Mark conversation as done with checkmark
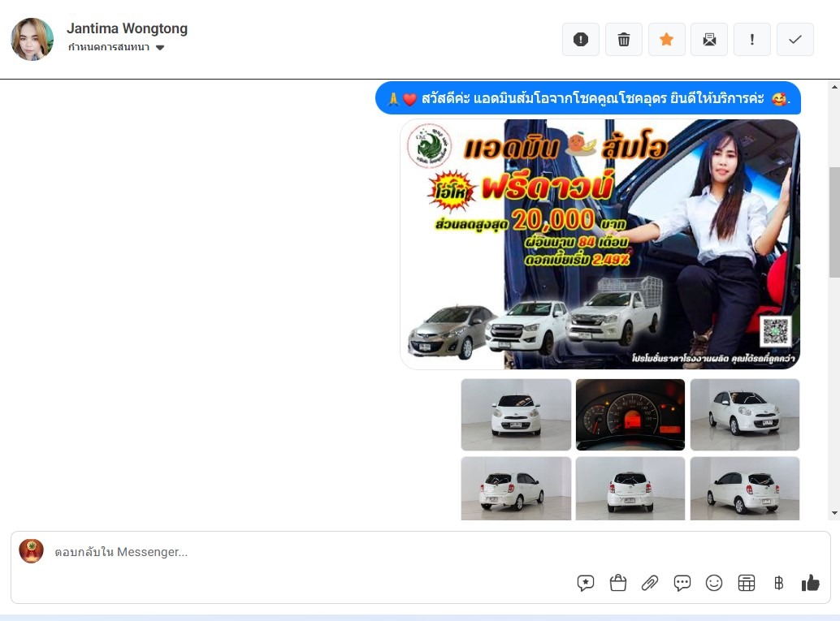840x621 pixels. point(795,40)
